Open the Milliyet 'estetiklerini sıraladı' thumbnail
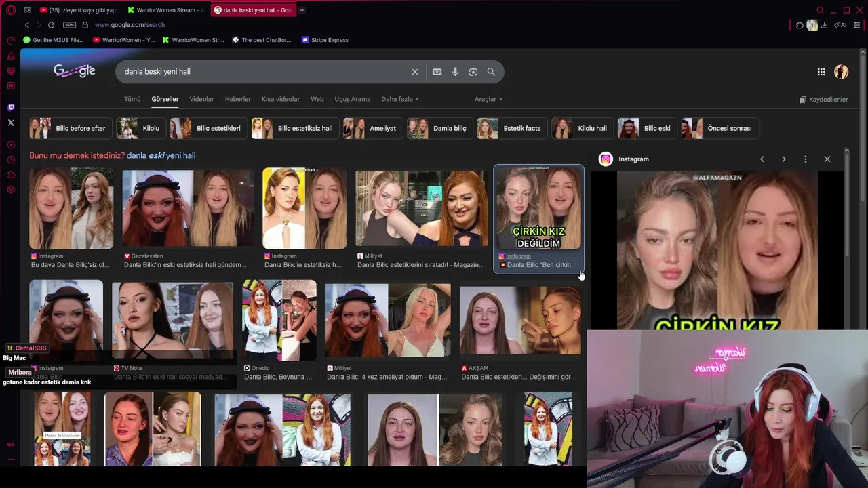 [421, 209]
